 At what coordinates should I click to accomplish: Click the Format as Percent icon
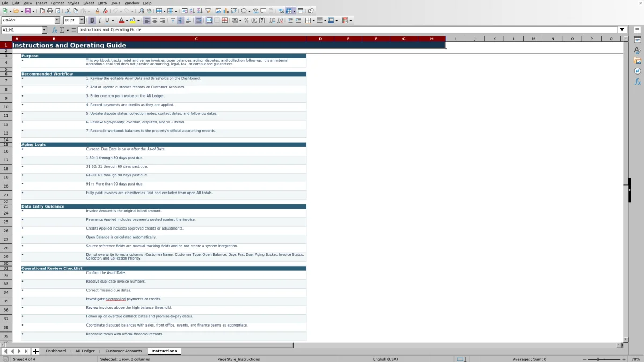point(246,20)
